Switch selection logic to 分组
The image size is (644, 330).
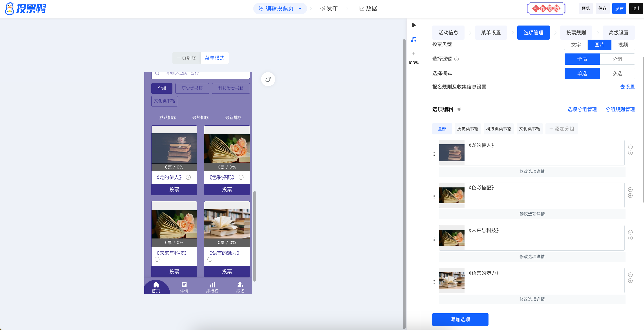[617, 59]
